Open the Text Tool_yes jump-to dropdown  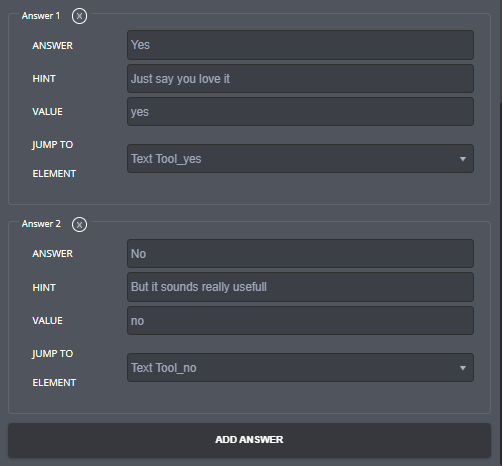click(x=300, y=159)
